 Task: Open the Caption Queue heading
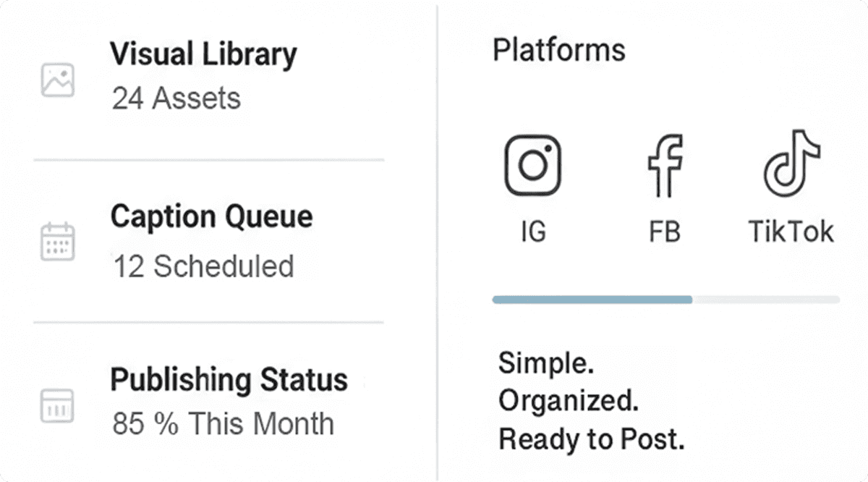[x=211, y=216]
